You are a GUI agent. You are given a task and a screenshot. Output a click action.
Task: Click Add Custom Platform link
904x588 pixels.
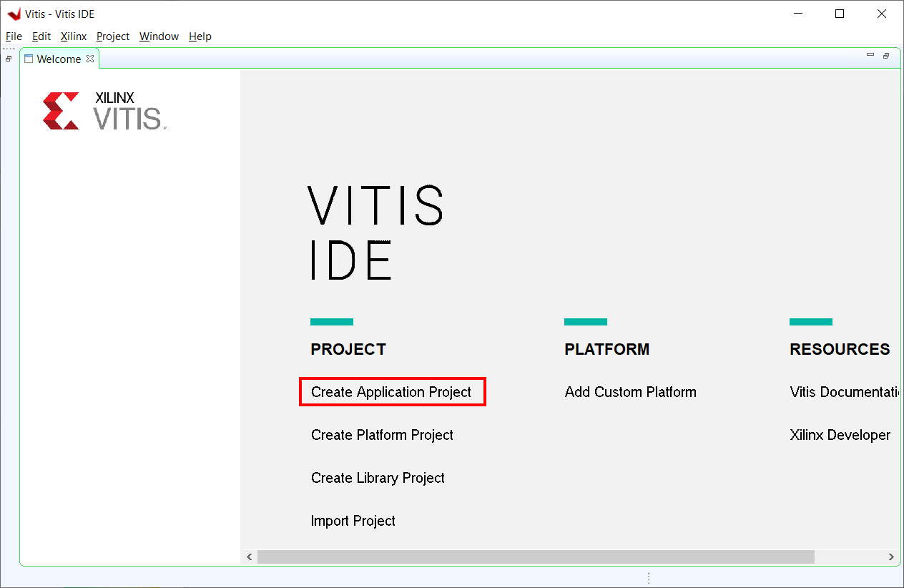[631, 392]
